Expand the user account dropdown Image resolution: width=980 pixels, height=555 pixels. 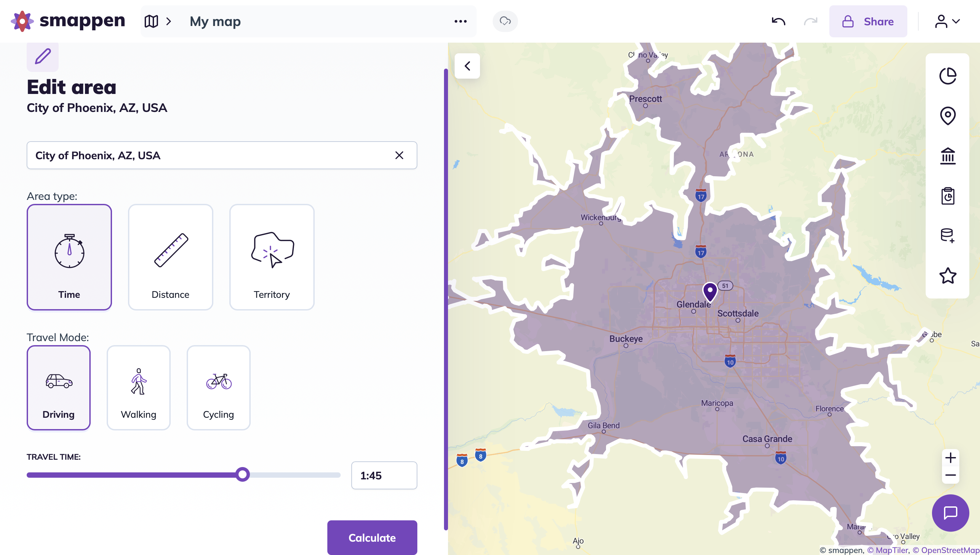[947, 21]
